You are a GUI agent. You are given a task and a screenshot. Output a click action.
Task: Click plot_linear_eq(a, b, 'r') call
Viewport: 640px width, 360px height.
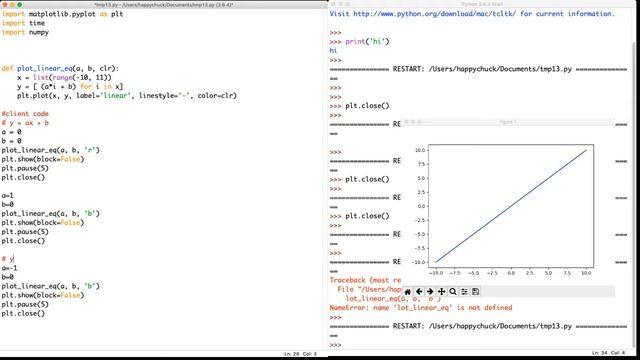50,150
